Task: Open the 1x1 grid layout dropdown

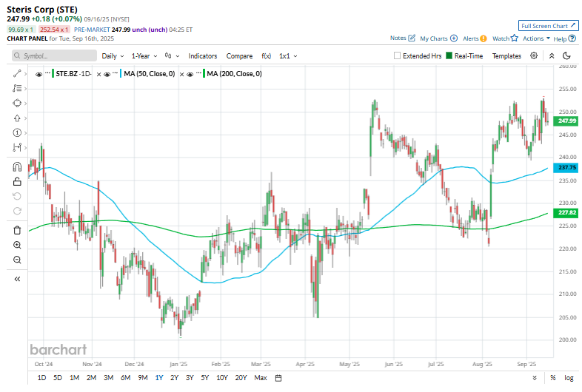Action: tap(288, 56)
